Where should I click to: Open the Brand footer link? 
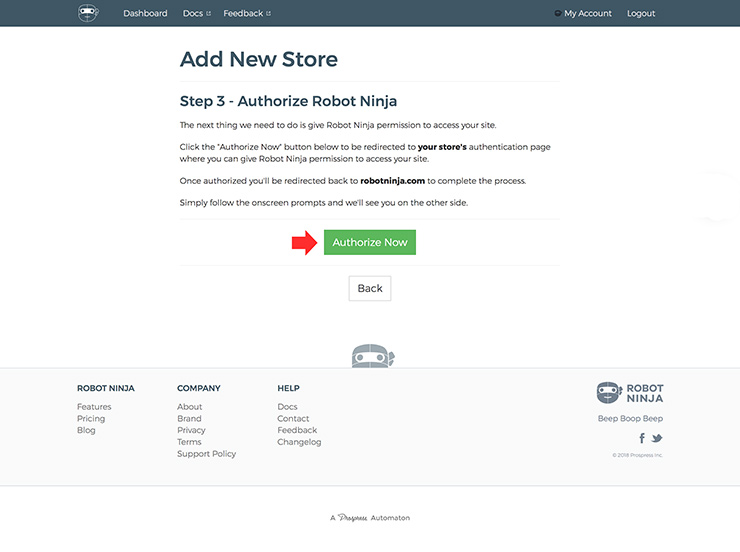(189, 418)
